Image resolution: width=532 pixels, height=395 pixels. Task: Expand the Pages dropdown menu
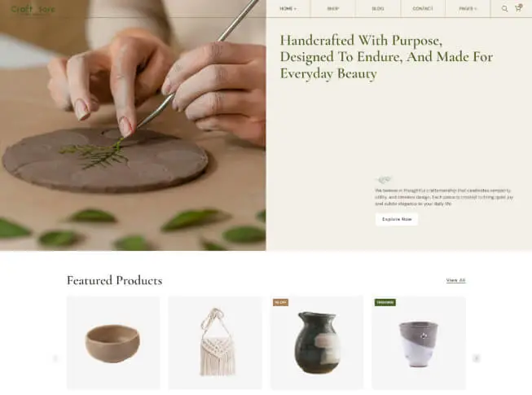[468, 8]
